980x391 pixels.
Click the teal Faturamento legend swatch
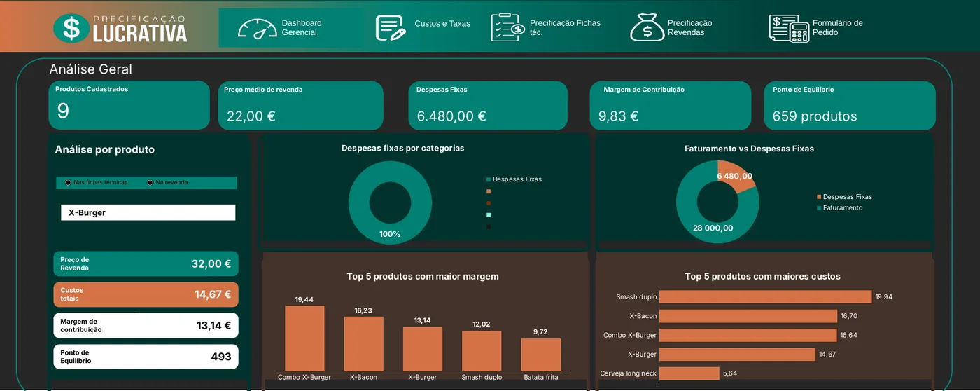819,208
